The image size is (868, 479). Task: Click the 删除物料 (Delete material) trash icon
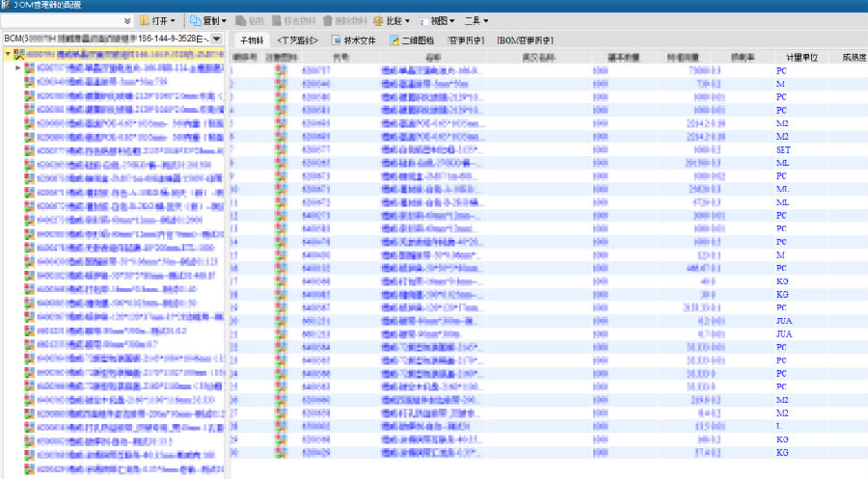click(x=328, y=20)
